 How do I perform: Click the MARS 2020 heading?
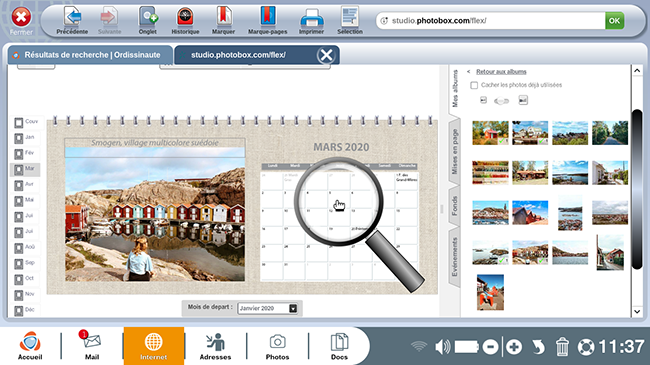(x=341, y=147)
